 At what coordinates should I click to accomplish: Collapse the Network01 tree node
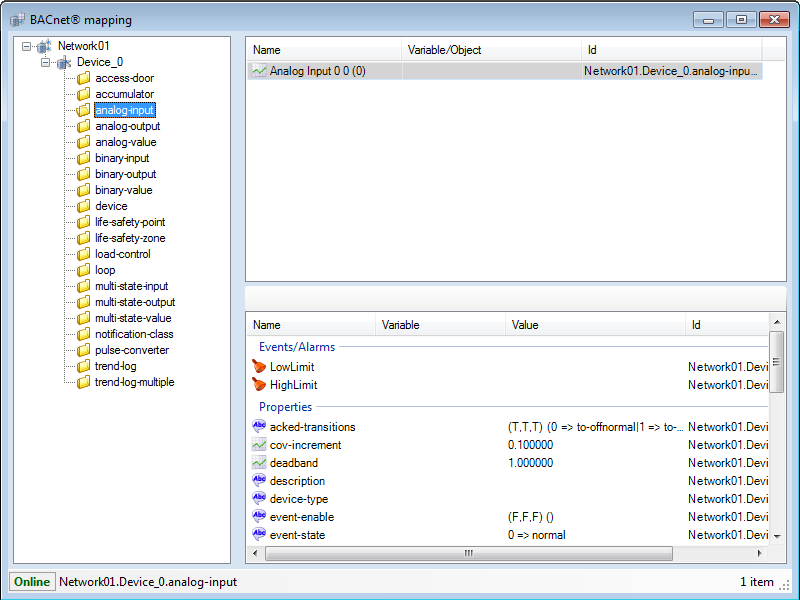coord(27,46)
